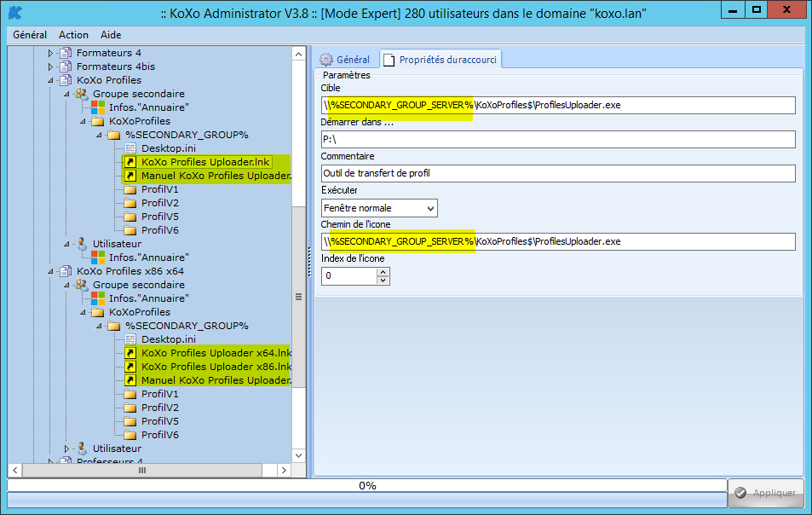This screenshot has width=812, height=515.
Task: Click shortcut icon of KoXo Profiles Uploader x86.lnk
Action: 130,367
